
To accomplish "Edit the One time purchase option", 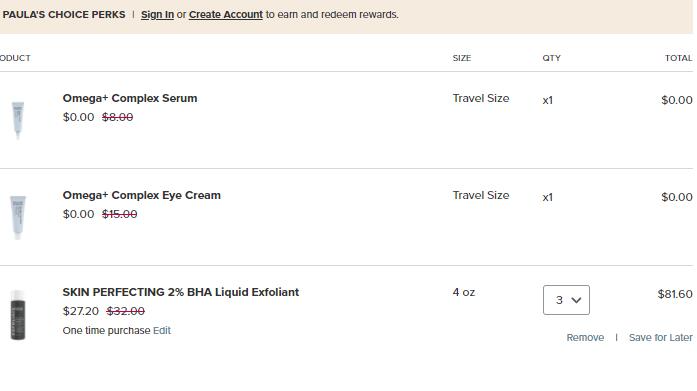I will (162, 331).
